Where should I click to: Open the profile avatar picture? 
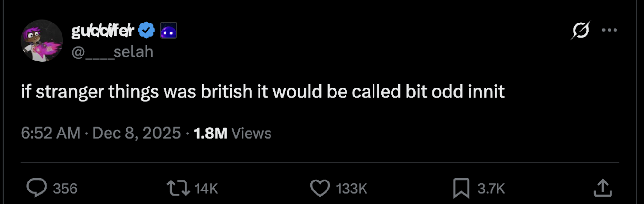click(x=42, y=41)
